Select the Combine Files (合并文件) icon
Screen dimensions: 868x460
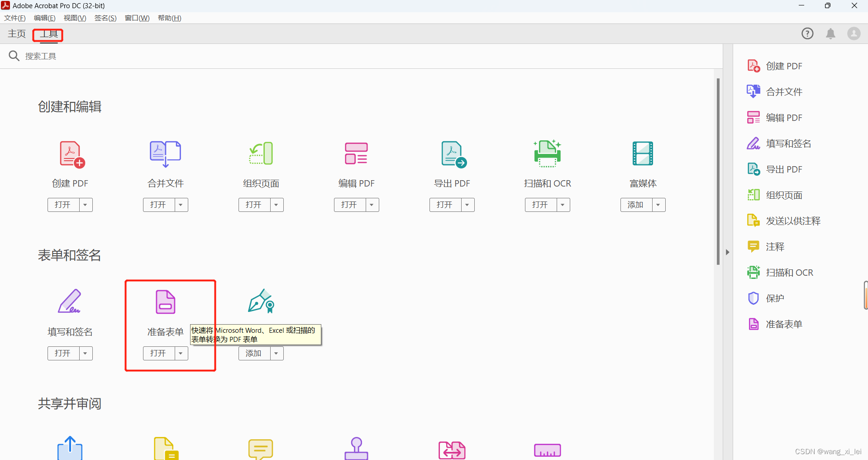pyautogui.click(x=166, y=154)
